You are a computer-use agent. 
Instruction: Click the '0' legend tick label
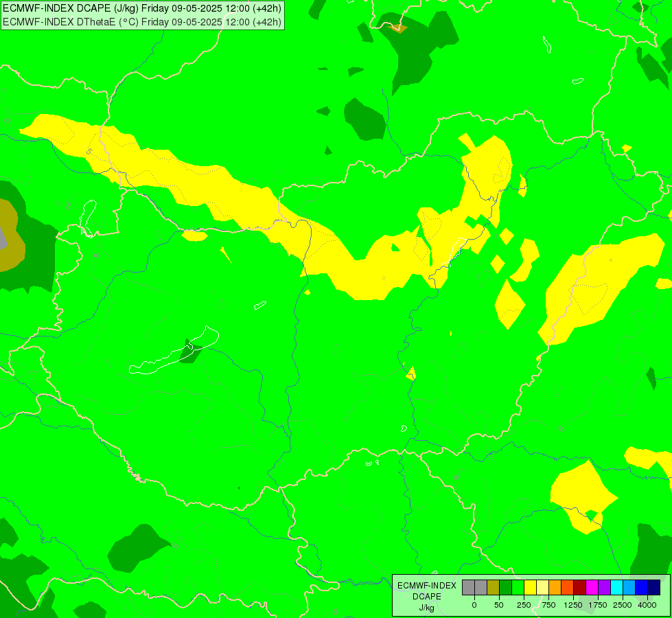474,605
